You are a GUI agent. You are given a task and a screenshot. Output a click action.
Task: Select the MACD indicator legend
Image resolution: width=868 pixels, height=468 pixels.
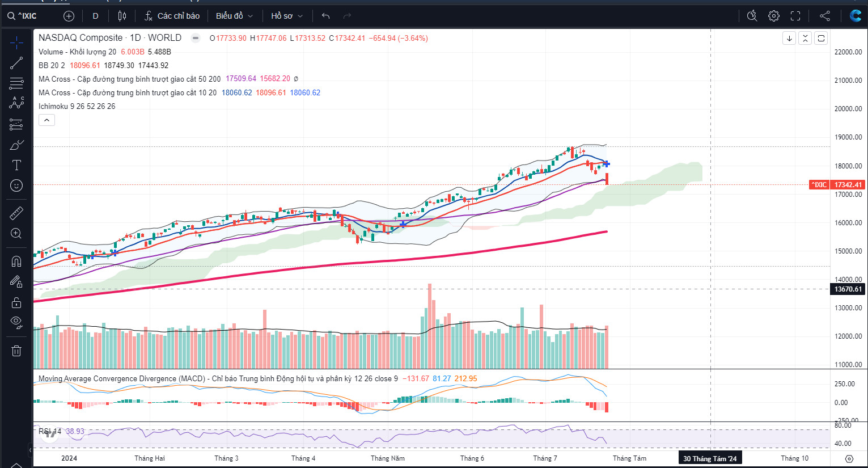point(218,378)
